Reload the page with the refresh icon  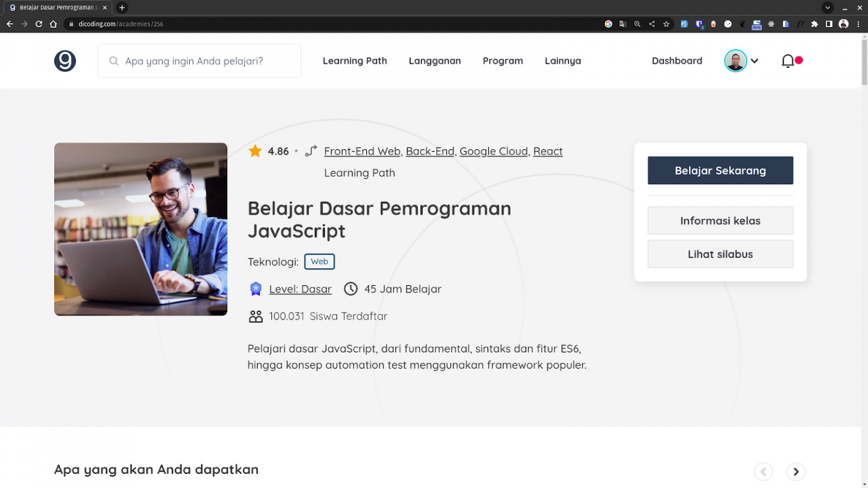coord(38,24)
